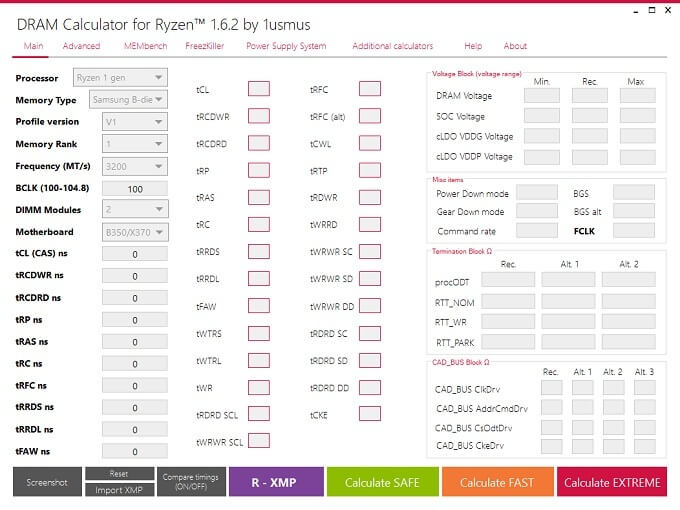Click the tRC ns input field
The height and width of the screenshot is (510, 680).
[x=135, y=364]
